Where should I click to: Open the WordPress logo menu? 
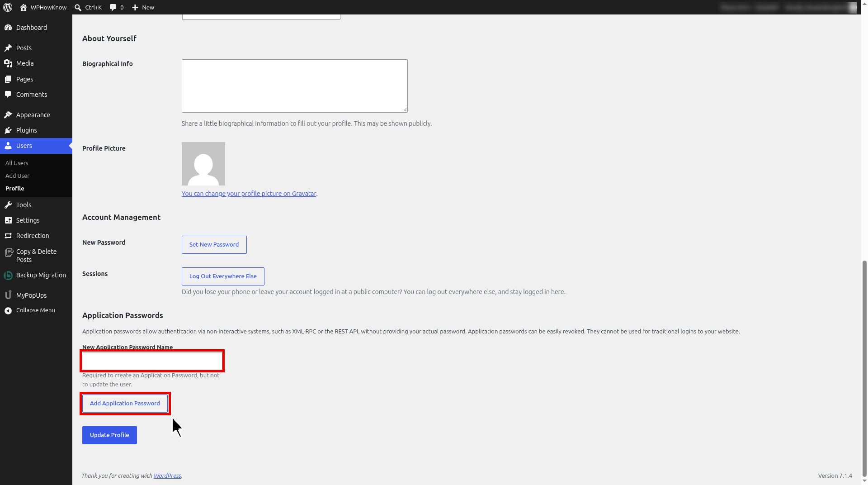coord(8,7)
